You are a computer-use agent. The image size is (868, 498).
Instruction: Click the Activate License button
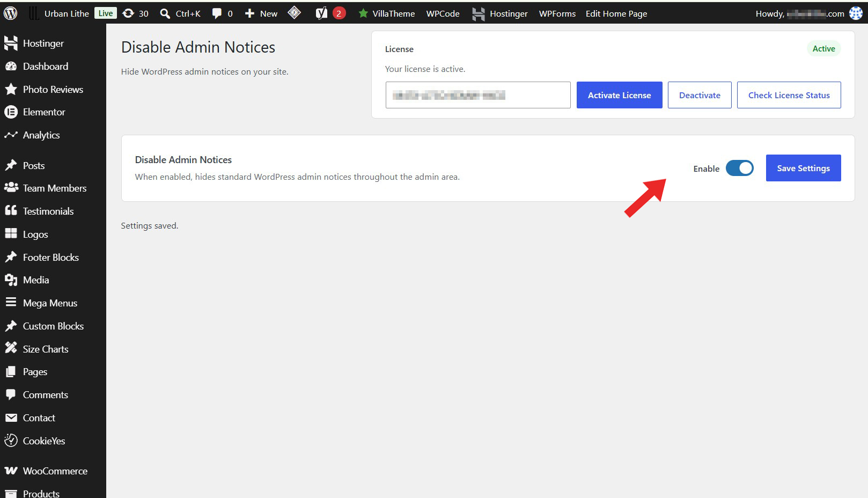click(x=619, y=95)
